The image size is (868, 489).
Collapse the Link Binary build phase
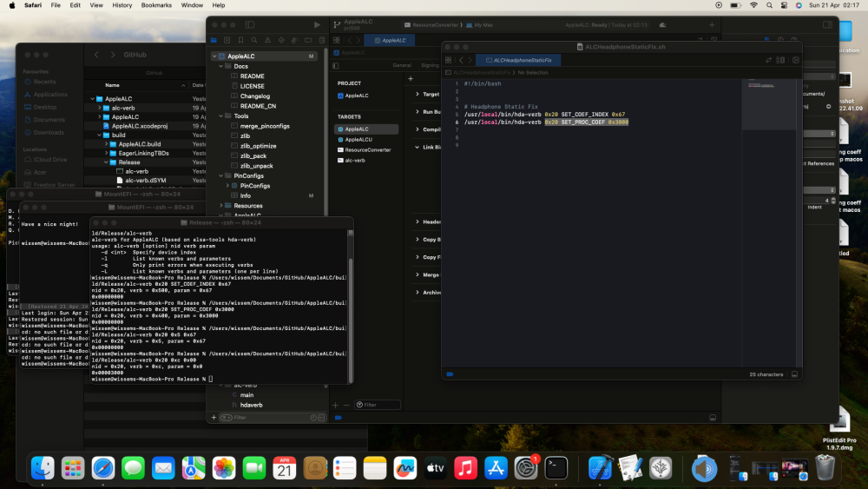pos(417,147)
